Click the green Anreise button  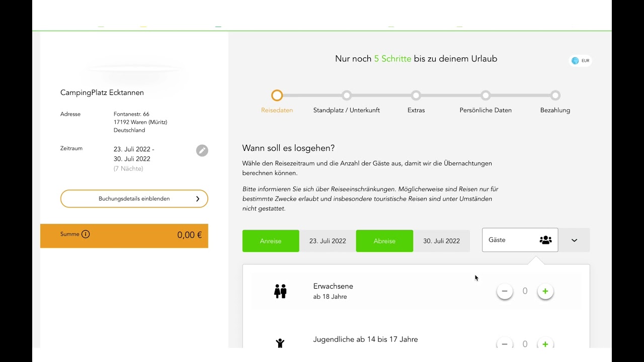[271, 241]
